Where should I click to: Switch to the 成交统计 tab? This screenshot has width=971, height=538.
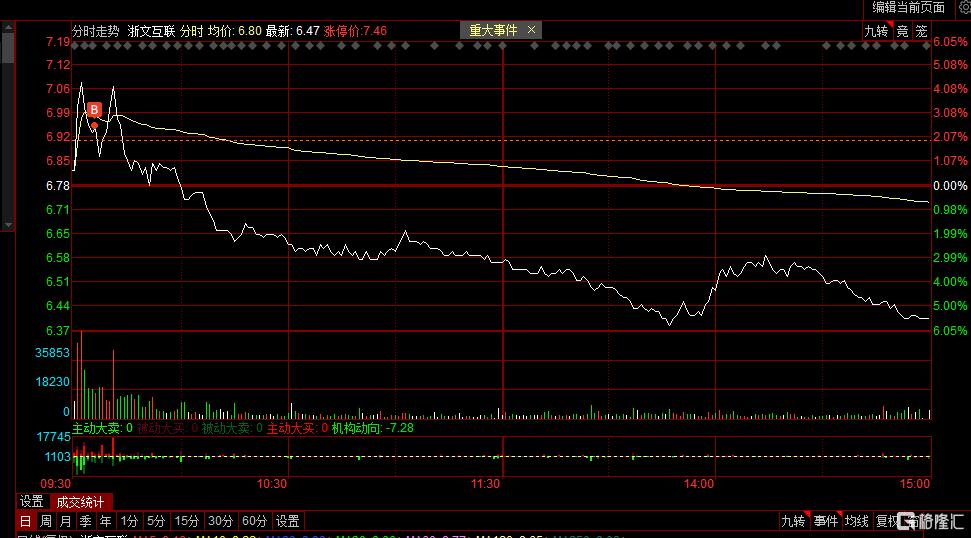[x=81, y=502]
